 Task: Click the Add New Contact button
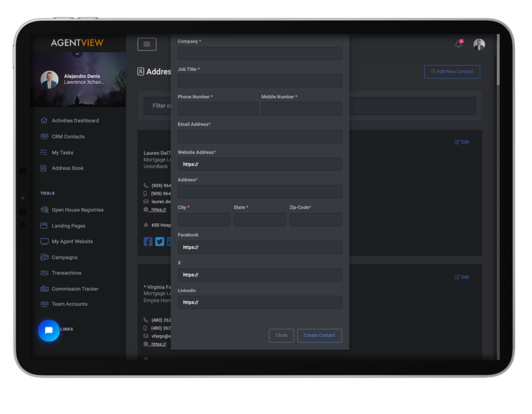[452, 72]
